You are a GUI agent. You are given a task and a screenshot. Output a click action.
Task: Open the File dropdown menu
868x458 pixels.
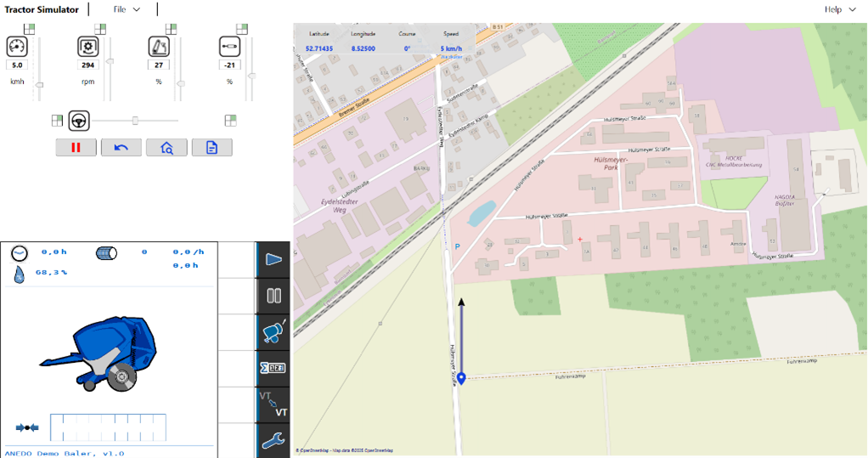127,9
